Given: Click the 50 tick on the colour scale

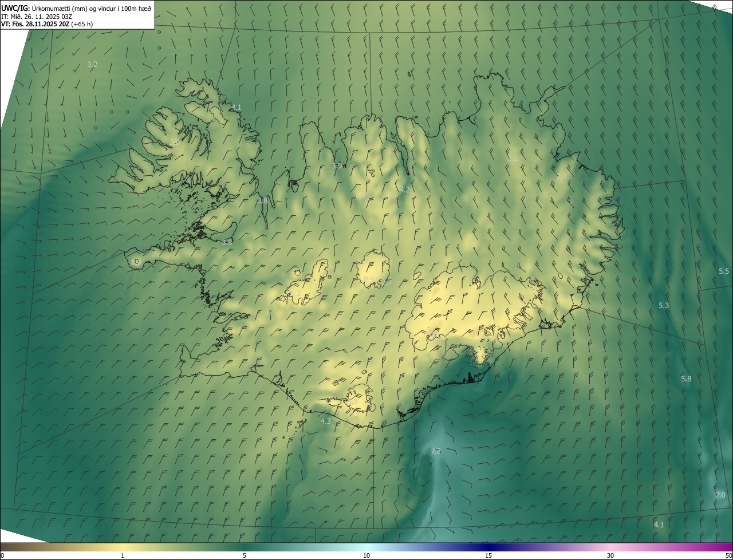Looking at the screenshot, I should click(728, 555).
